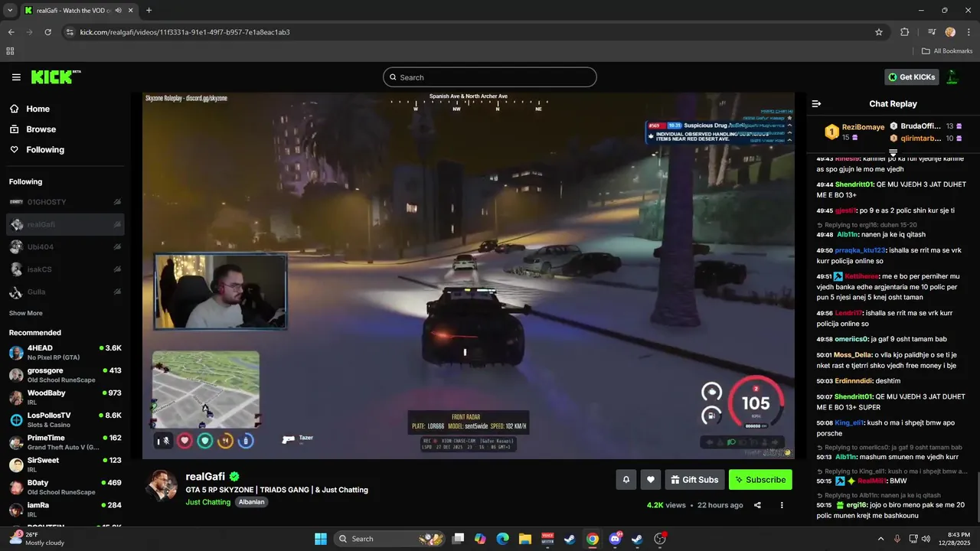980x551 pixels.
Task: Toggle the follow heart button
Action: 651,480
